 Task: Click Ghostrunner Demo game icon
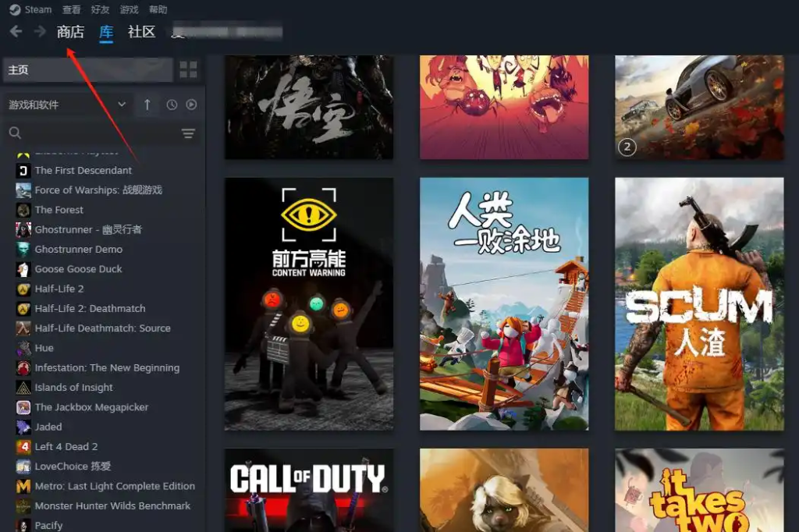pyautogui.click(x=23, y=249)
